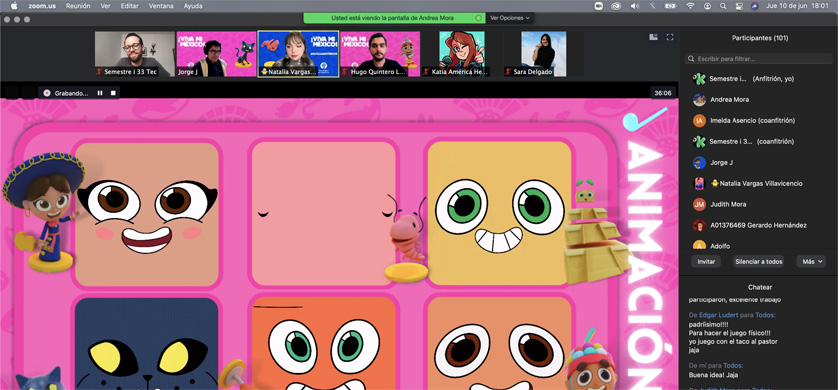Click Edgar Ludert name in chat
The height and width of the screenshot is (390, 838).
[718, 315]
